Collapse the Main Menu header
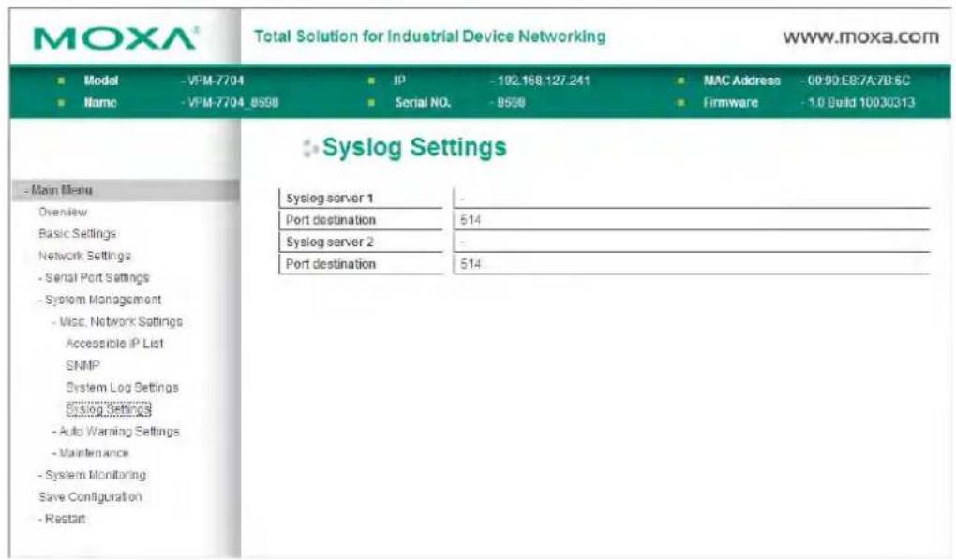Viewport: 956px width, 560px height. 125,190
